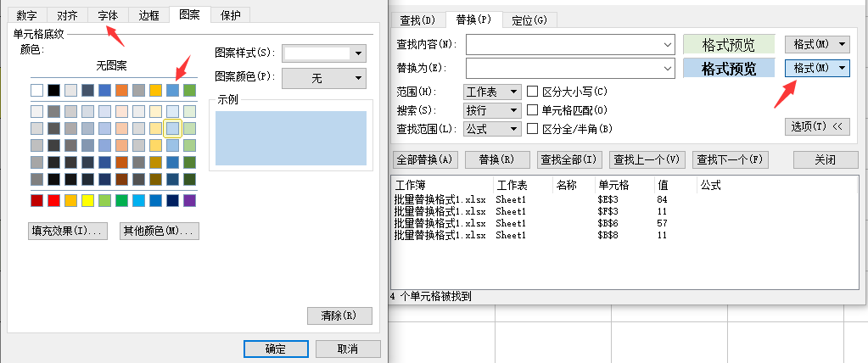Sort results by the 工作簿 column header

point(442,185)
